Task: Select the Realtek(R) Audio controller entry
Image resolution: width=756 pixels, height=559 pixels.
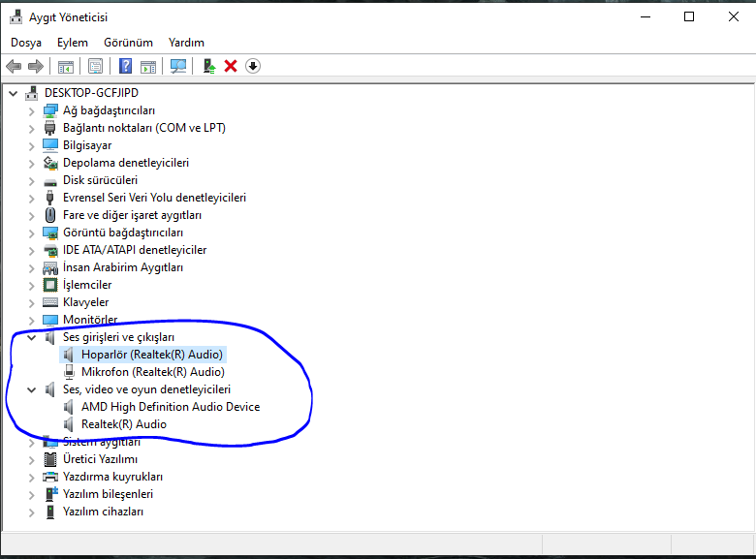Action: click(124, 424)
